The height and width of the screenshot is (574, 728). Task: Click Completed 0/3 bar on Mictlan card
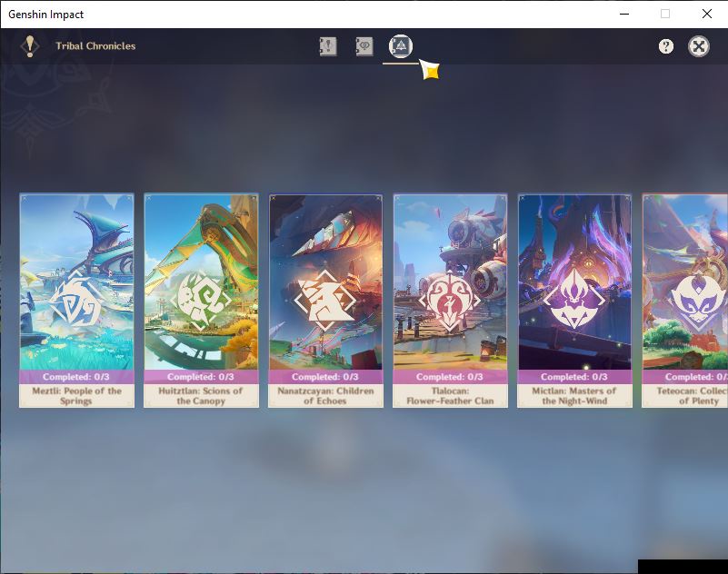[x=574, y=377]
